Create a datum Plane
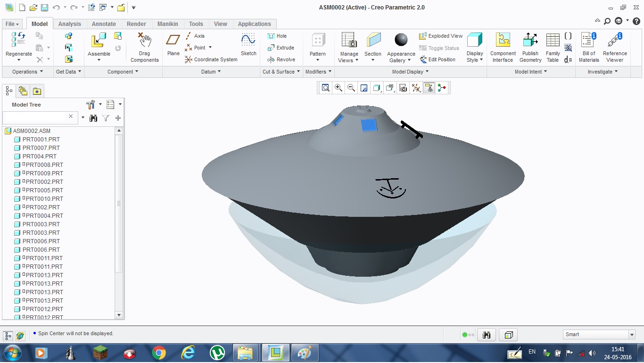Image resolution: width=644 pixels, height=363 pixels. click(173, 45)
